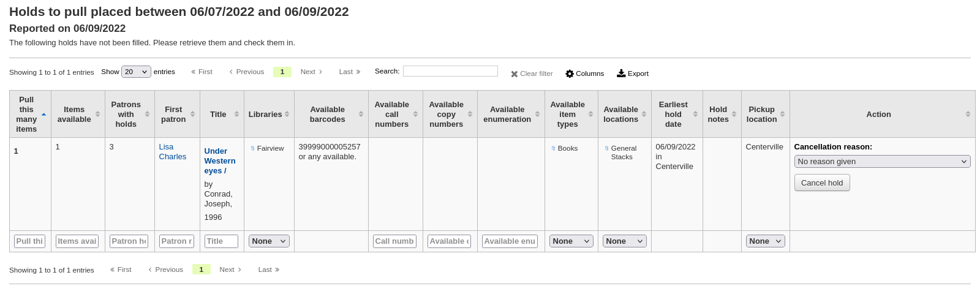This screenshot has width=980, height=294.
Task: Open the Under Western eyes title link
Action: point(219,160)
